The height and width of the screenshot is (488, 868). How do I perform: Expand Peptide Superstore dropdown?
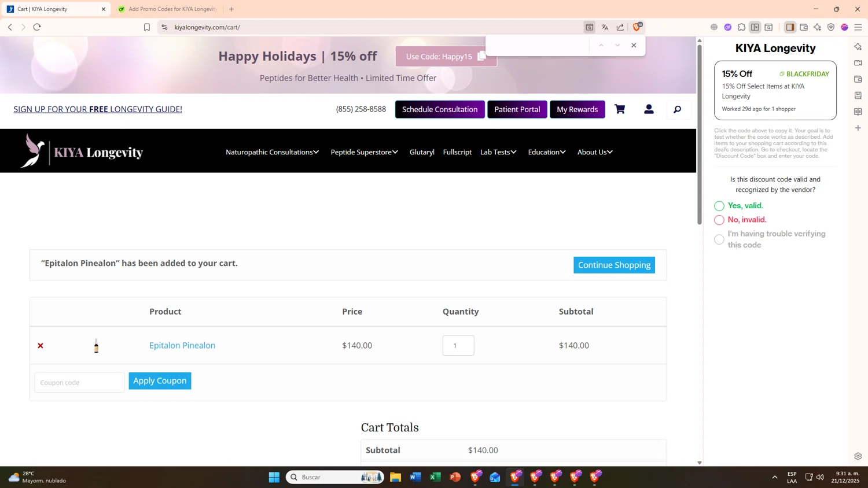pyautogui.click(x=364, y=152)
